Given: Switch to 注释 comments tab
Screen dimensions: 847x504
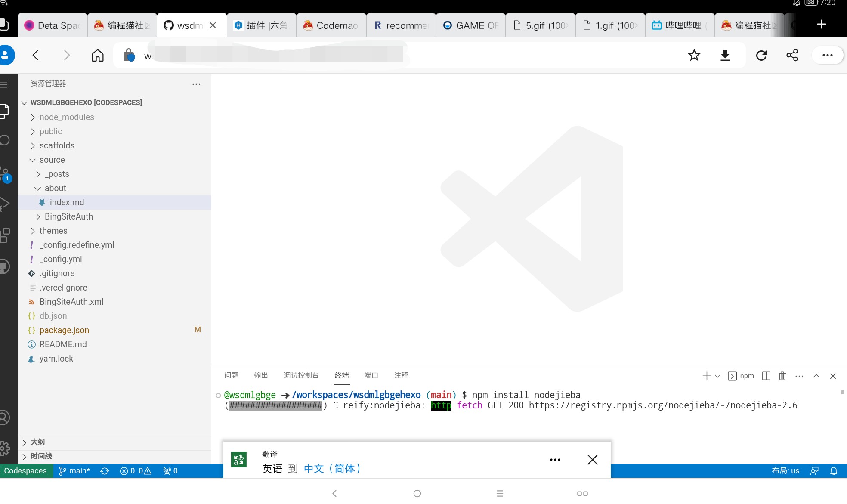Looking at the screenshot, I should click(x=401, y=375).
